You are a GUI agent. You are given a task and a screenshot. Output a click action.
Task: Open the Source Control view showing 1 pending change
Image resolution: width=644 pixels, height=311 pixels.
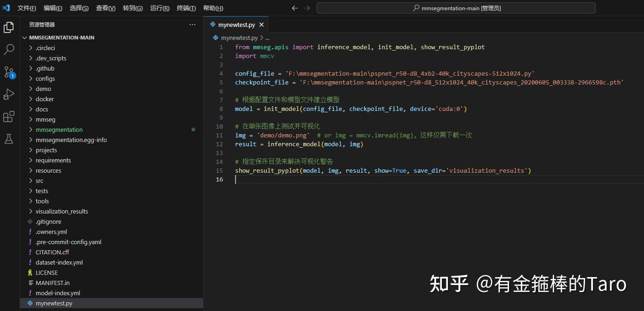coord(9,72)
